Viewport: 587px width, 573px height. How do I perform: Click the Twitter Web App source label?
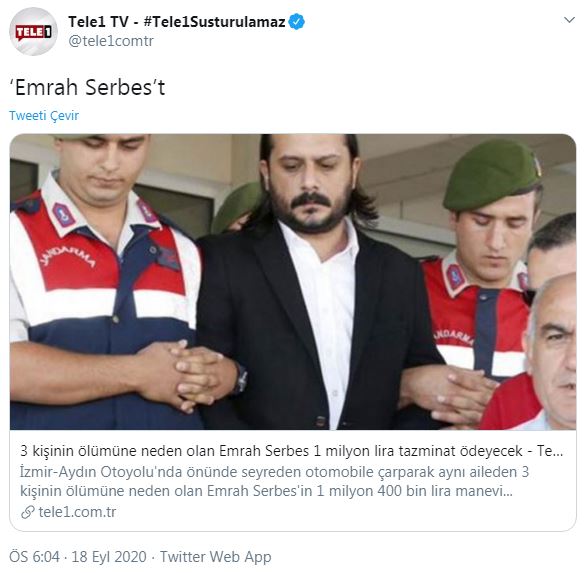(x=216, y=557)
